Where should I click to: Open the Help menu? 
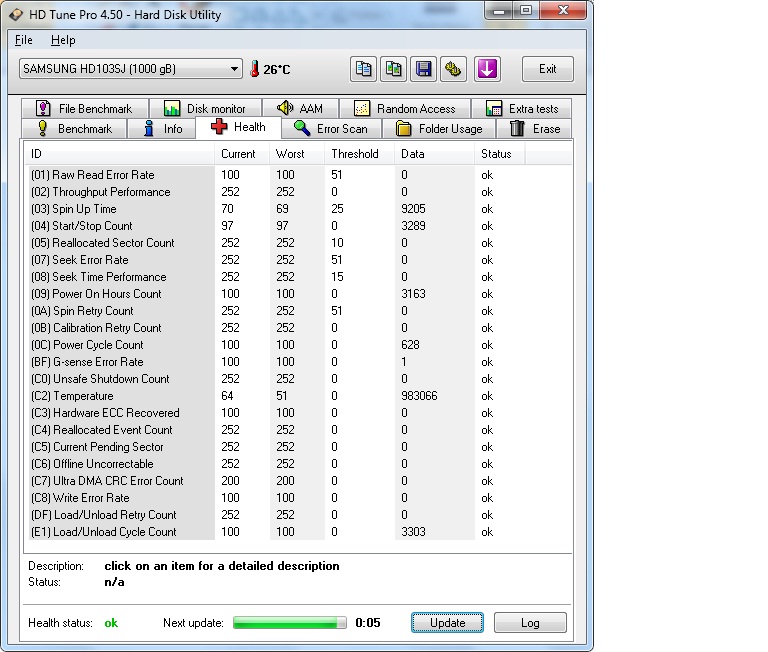click(63, 40)
